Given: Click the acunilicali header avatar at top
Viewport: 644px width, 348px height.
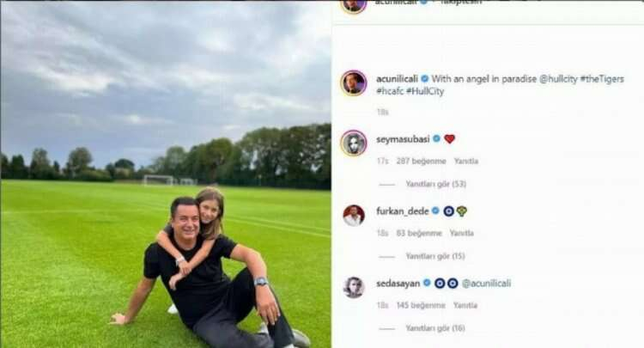Looking at the screenshot, I should pyautogui.click(x=354, y=6).
